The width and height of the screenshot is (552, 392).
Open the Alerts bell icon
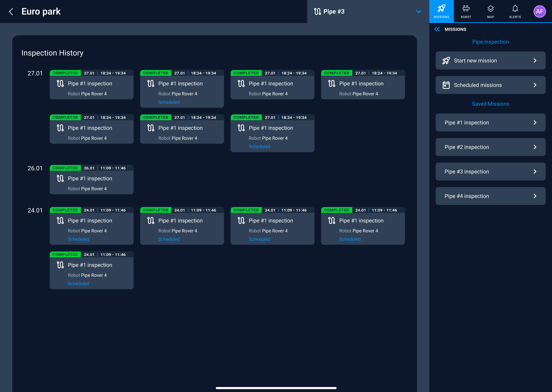pyautogui.click(x=515, y=9)
